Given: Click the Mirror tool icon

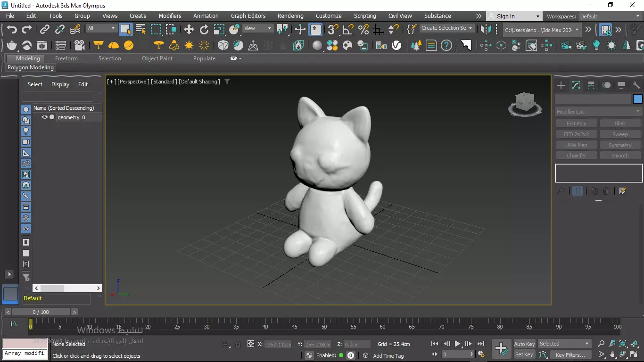Looking at the screenshot, I should tap(485, 29).
